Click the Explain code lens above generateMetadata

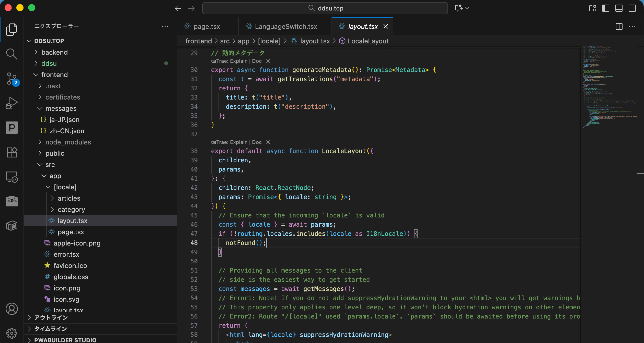pyautogui.click(x=238, y=61)
